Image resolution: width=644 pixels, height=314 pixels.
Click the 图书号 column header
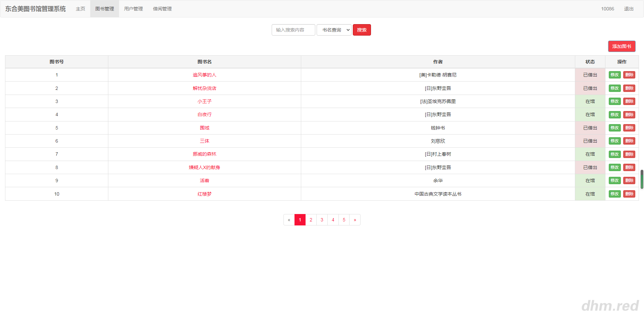pos(57,62)
